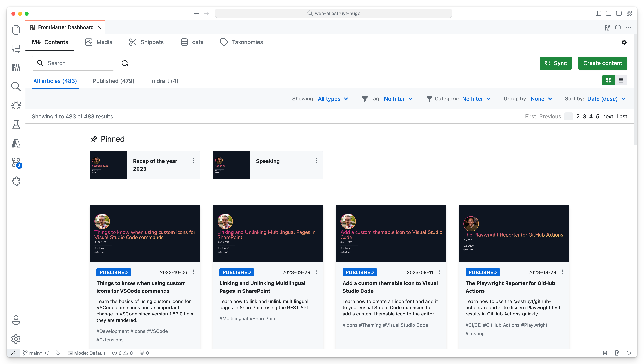Click the Create content button
Image resolution: width=644 pixels, height=364 pixels.
tap(602, 63)
